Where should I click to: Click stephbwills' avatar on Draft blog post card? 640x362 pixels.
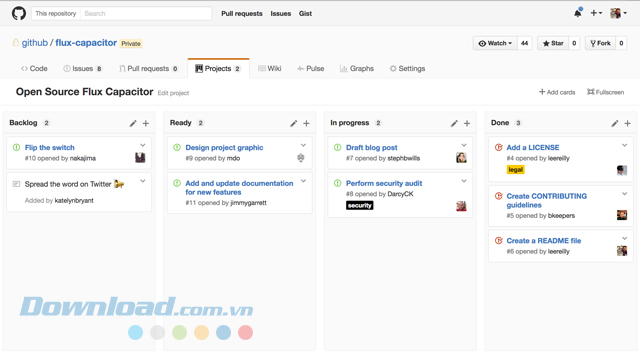[461, 158]
